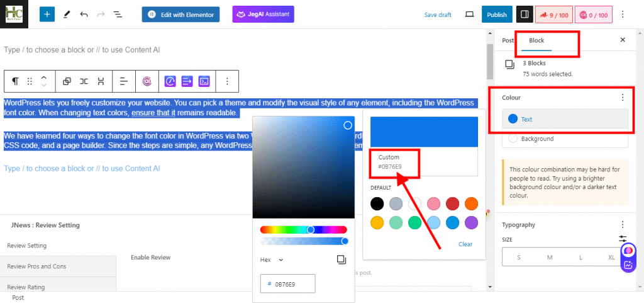The image size is (644, 303).
Task: Pick the white default colour swatch
Action: [x=415, y=203]
